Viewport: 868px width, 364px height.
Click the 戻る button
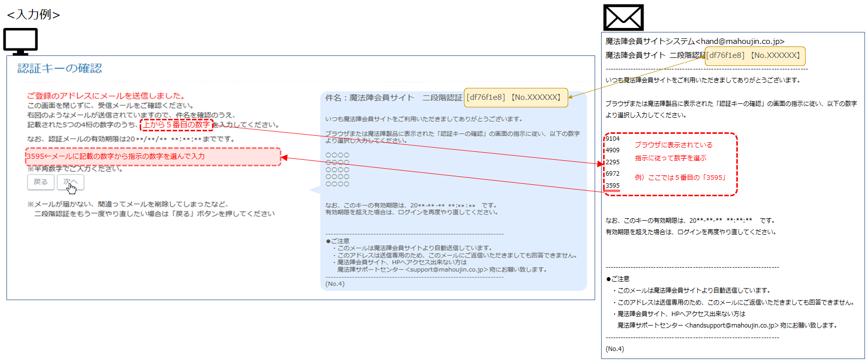(x=40, y=182)
